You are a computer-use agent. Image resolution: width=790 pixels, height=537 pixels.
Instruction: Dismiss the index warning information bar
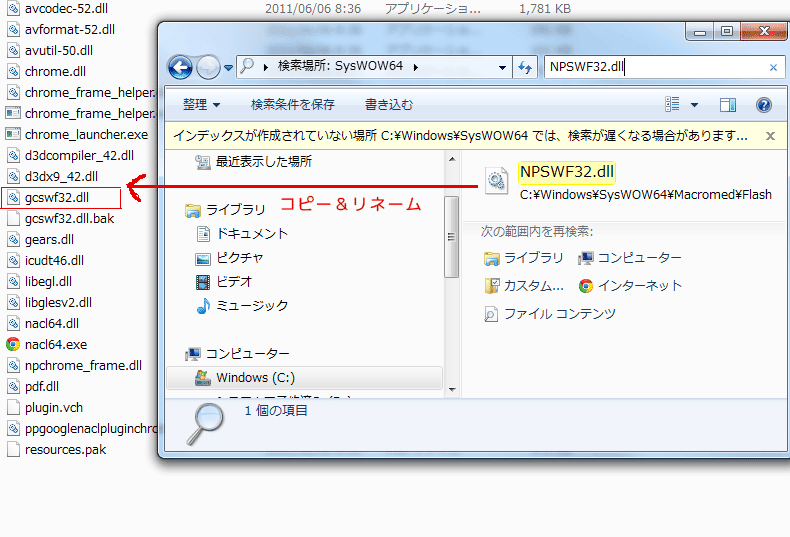[x=770, y=136]
